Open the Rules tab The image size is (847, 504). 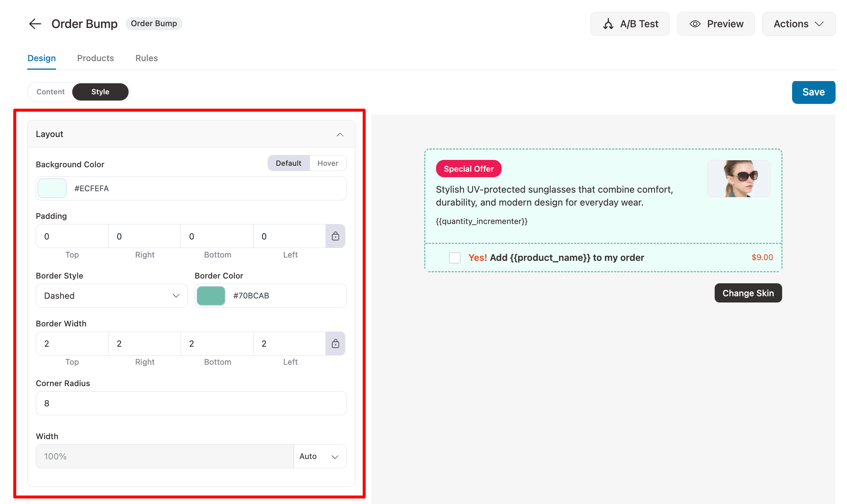coord(146,58)
